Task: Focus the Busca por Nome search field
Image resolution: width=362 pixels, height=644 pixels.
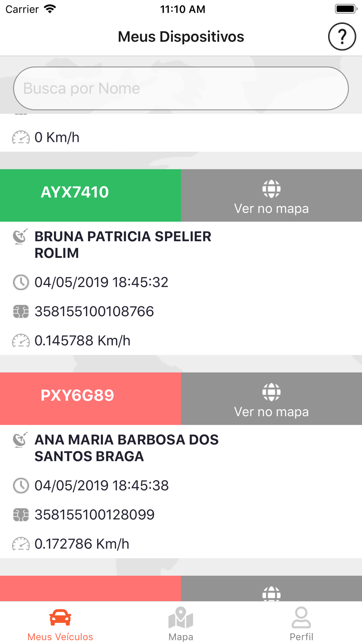Action: coord(181,88)
